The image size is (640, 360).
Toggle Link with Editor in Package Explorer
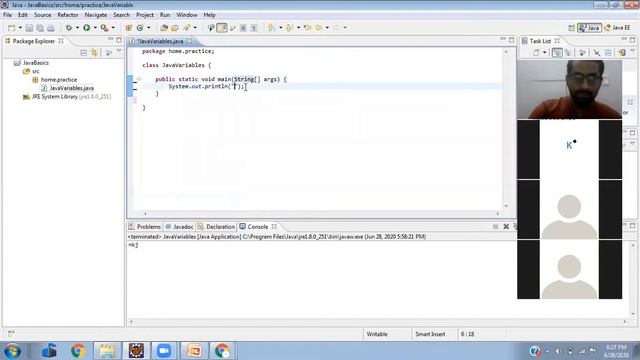pos(94,53)
